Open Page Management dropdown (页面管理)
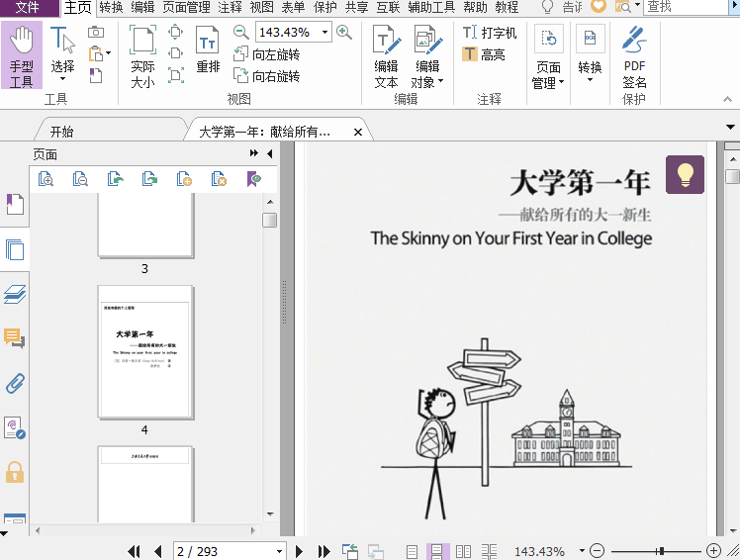 tap(548, 56)
